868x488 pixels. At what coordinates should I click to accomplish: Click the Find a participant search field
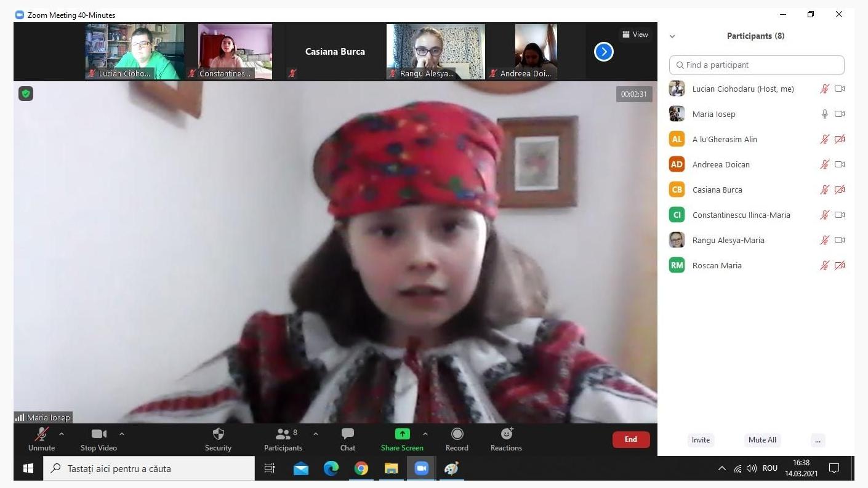point(757,65)
